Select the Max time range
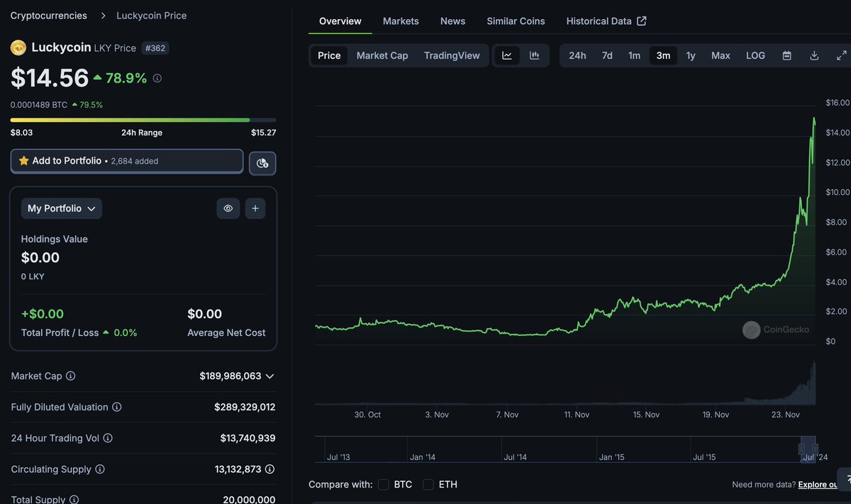Image resolution: width=851 pixels, height=504 pixels. point(721,55)
